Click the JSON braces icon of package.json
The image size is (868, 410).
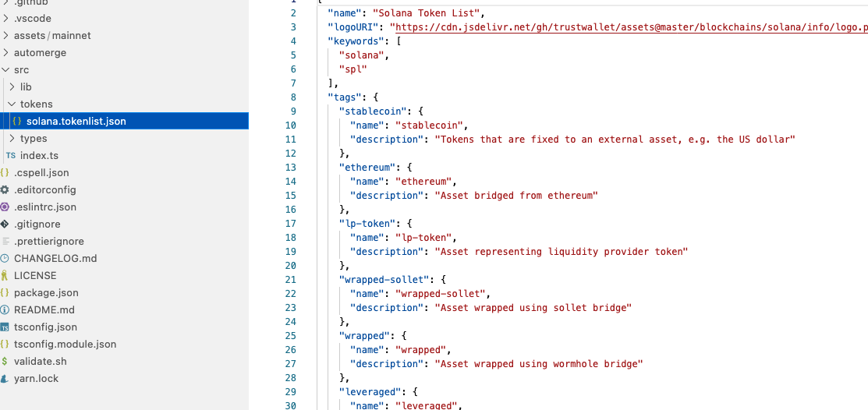[5, 293]
